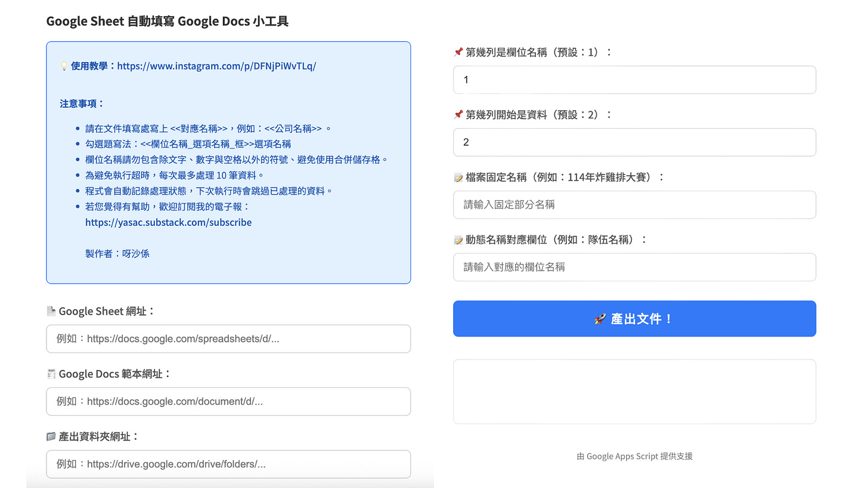The image size is (868, 488).
Task: Focus the Google Sheet 網址 input field
Action: 228,339
